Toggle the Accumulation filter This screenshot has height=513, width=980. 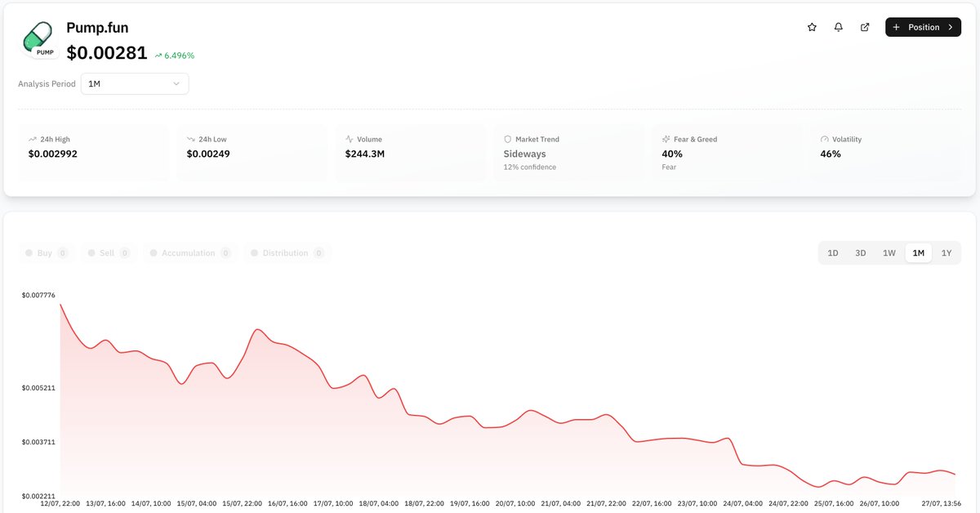coord(190,253)
